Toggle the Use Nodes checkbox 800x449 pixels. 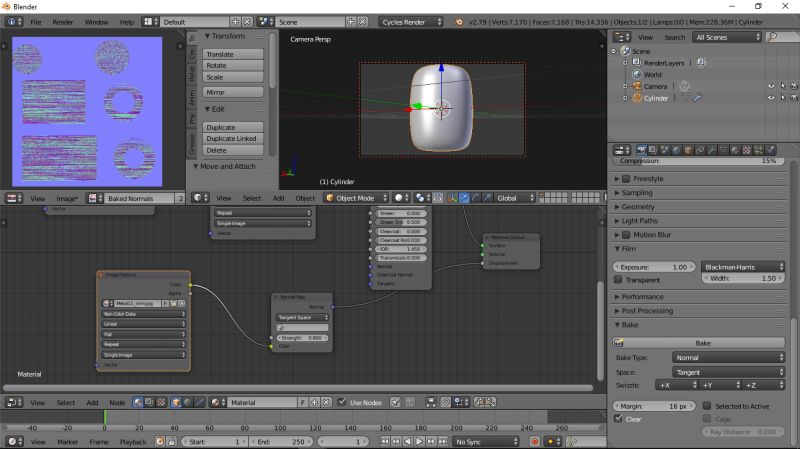click(x=341, y=402)
